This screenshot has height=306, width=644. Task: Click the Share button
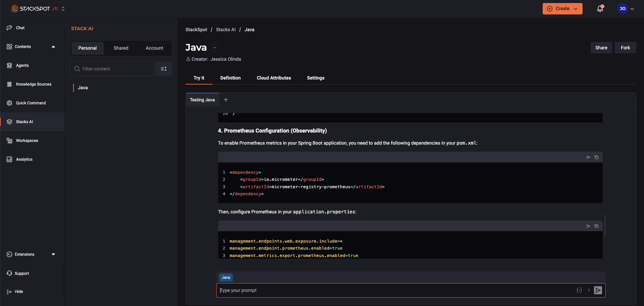coord(601,48)
